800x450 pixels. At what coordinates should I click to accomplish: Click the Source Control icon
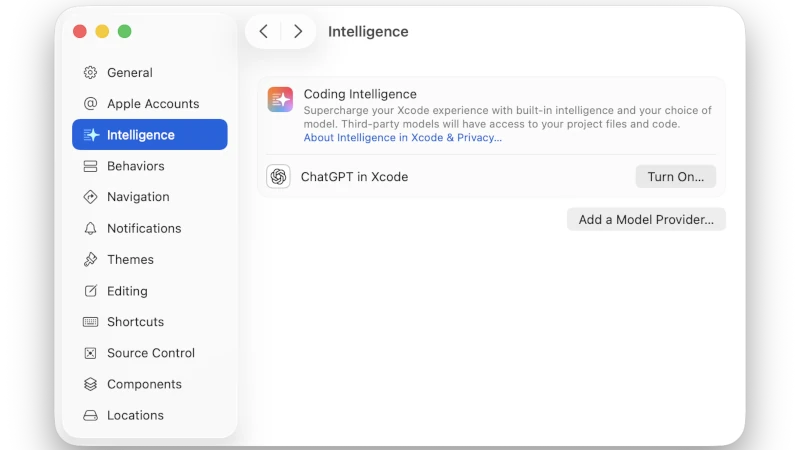(x=90, y=353)
